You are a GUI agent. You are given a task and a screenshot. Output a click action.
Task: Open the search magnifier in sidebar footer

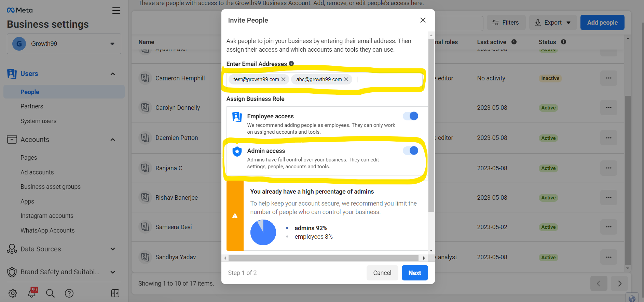[50, 293]
